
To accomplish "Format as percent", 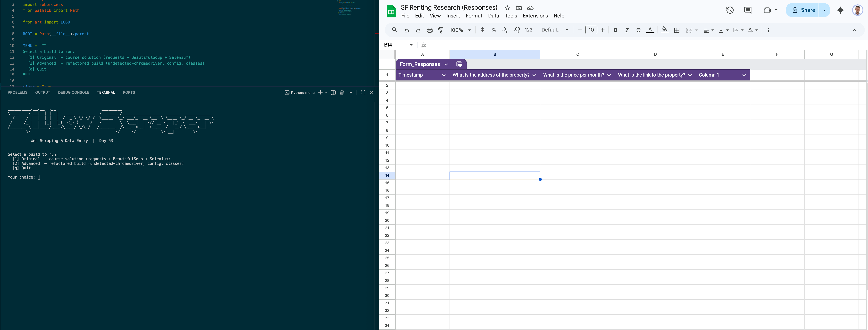I will [494, 30].
